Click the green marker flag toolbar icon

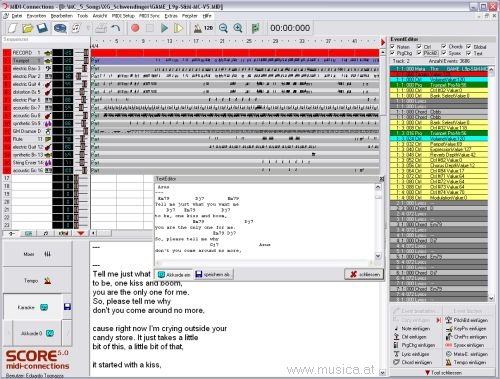(x=255, y=28)
